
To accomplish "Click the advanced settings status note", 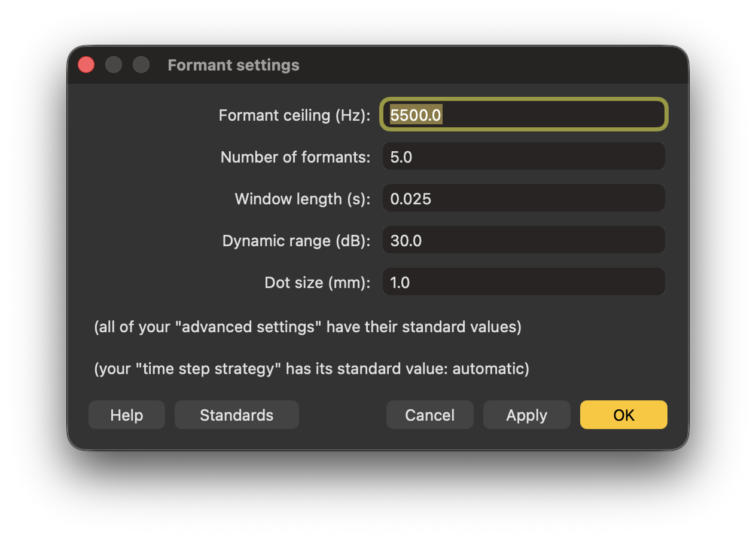I will pyautogui.click(x=307, y=327).
